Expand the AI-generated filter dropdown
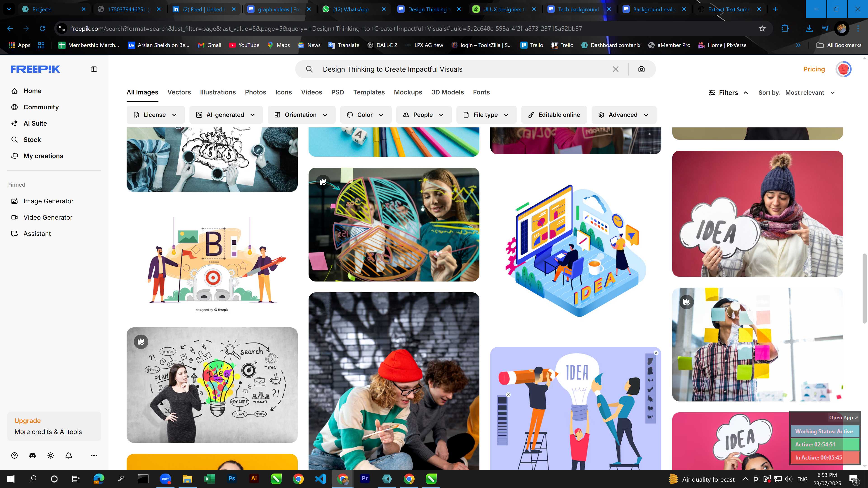Screen dimensions: 868x488 (226, 115)
